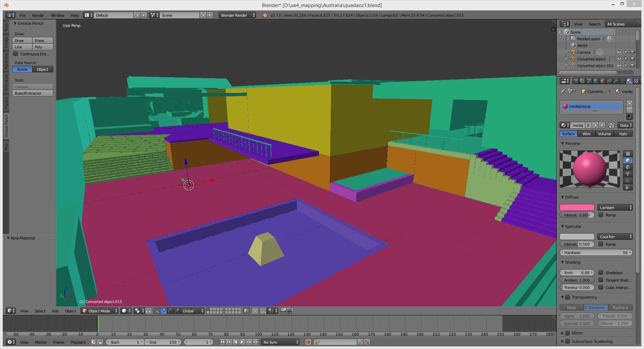Select the scale manipulator icon
644x349 pixels.
pyautogui.click(x=177, y=311)
